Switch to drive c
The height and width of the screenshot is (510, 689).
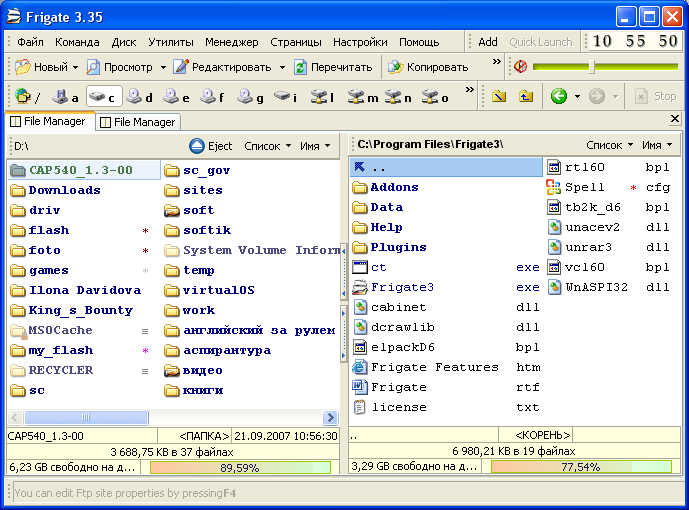pyautogui.click(x=104, y=96)
